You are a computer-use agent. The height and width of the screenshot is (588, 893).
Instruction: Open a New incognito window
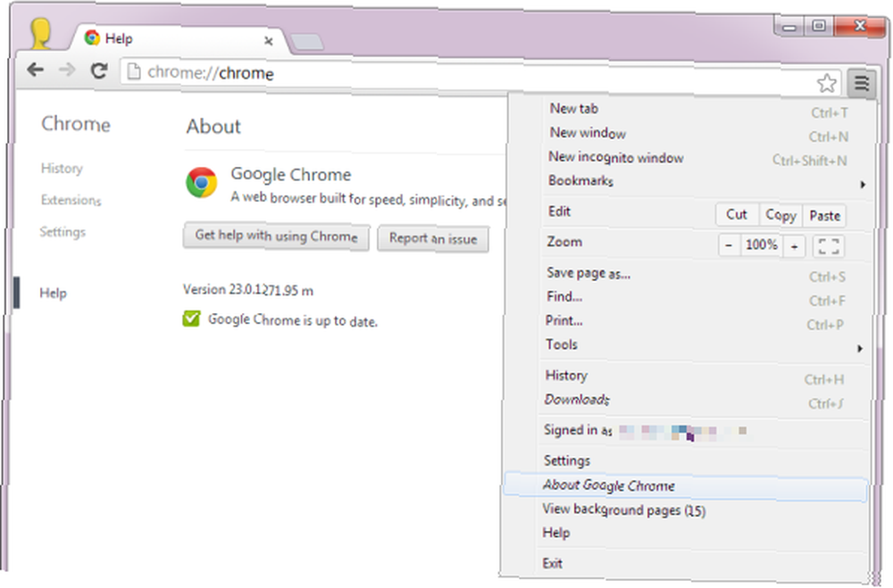pos(705,158)
